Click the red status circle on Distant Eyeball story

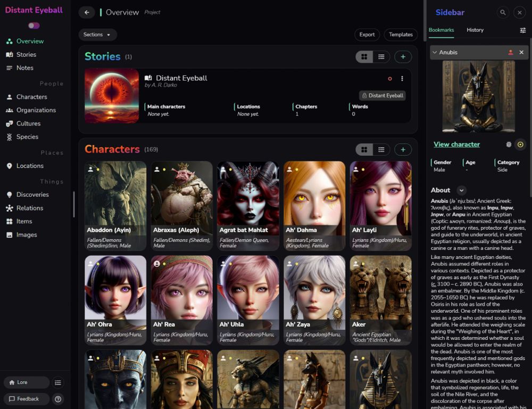point(390,79)
